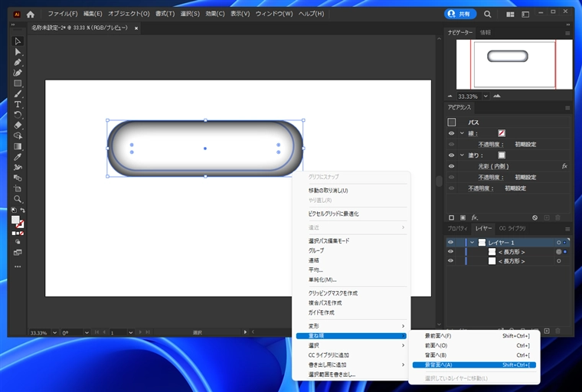The height and width of the screenshot is (392, 582).
Task: Open the workspace switcher icon
Action: point(525,14)
